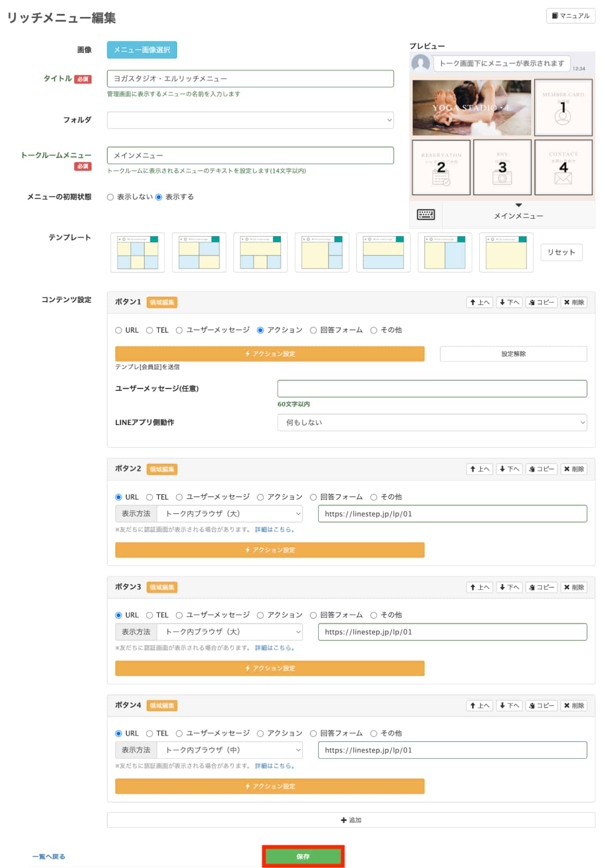The width and height of the screenshot is (603, 868).
Task: Move ボタン4 up with 上へ
Action: tap(479, 706)
